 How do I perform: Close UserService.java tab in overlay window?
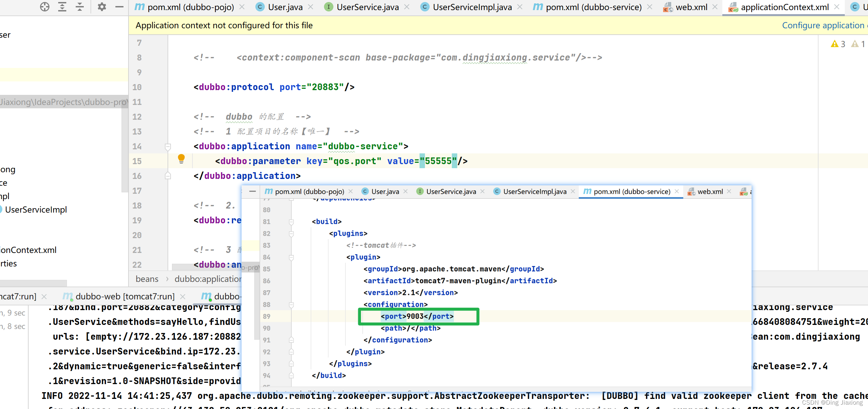[482, 191]
